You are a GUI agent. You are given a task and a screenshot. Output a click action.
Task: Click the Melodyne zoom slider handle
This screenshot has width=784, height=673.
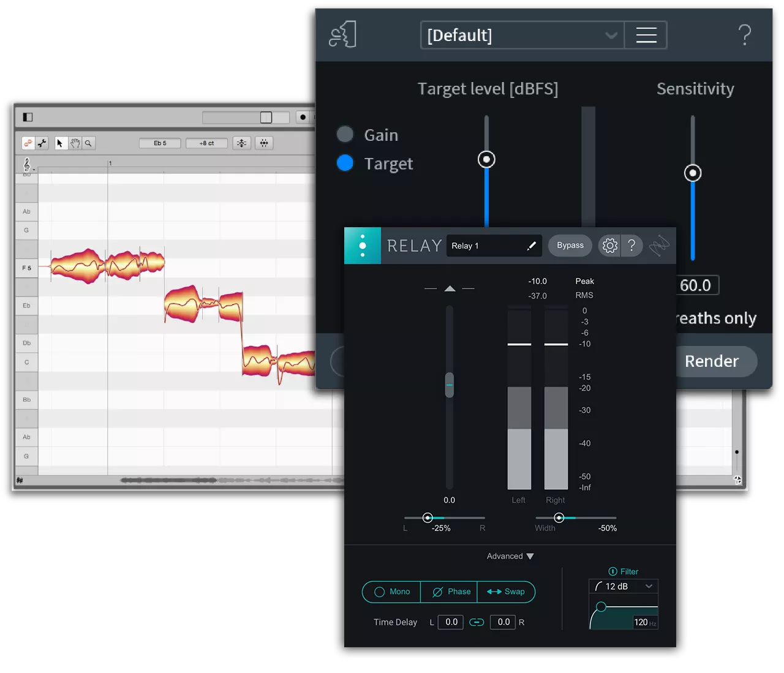(266, 117)
